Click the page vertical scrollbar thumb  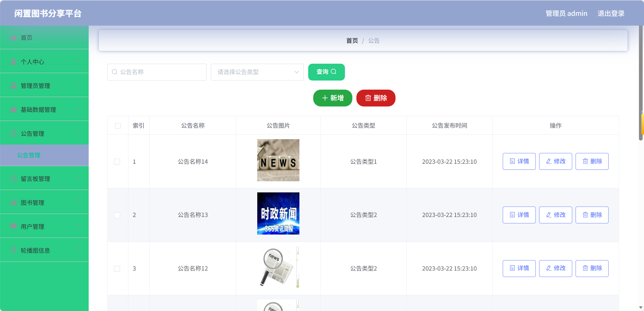(x=641, y=83)
